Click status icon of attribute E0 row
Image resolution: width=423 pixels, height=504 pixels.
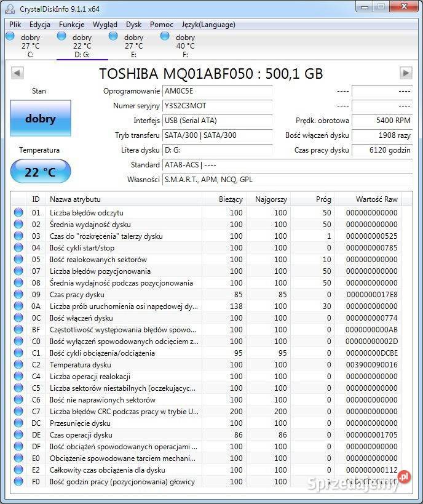(x=18, y=458)
